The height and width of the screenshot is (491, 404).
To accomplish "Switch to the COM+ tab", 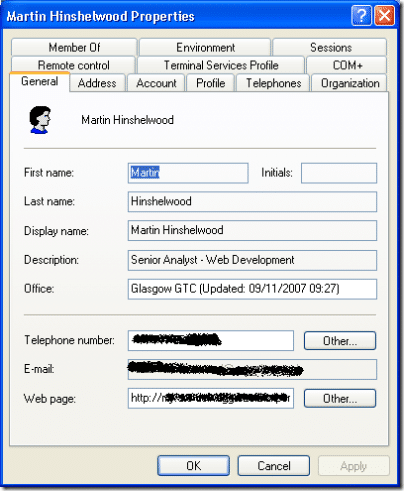I will coord(347,65).
